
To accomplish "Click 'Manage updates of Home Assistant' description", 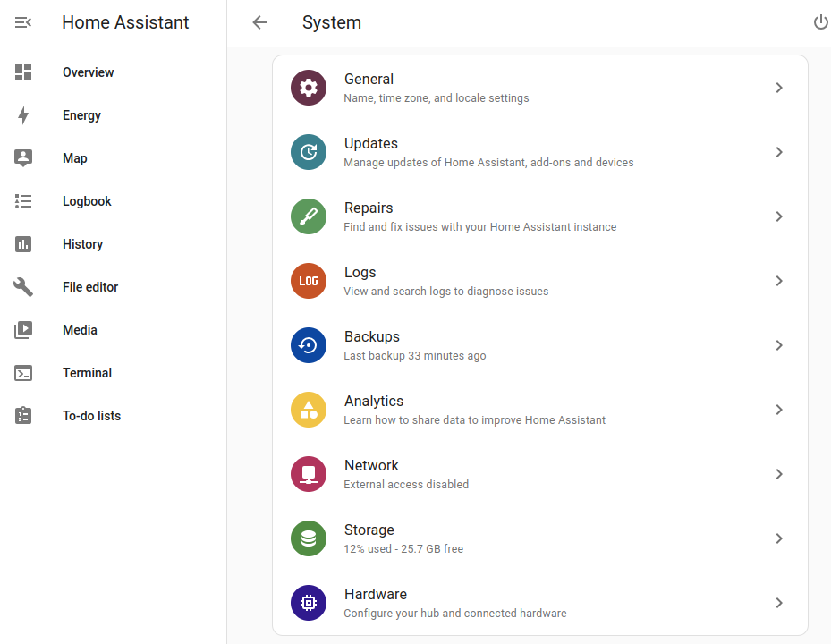I will coord(488,162).
